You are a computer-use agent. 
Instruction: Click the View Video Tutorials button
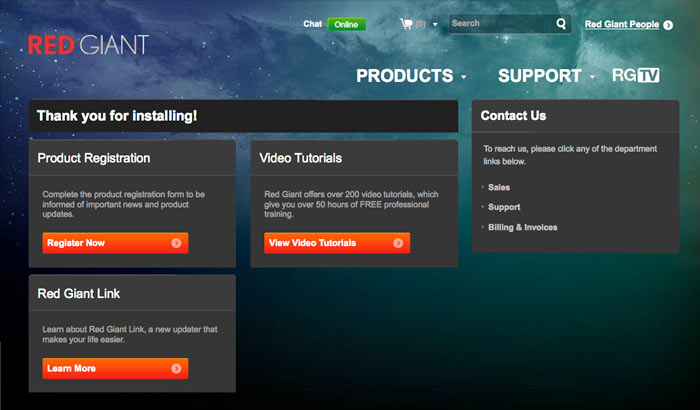(337, 243)
